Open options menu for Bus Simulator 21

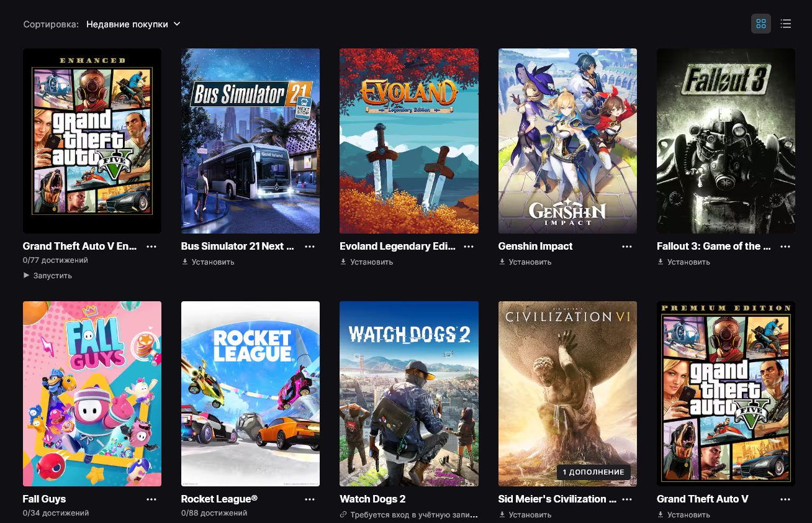[310, 247]
